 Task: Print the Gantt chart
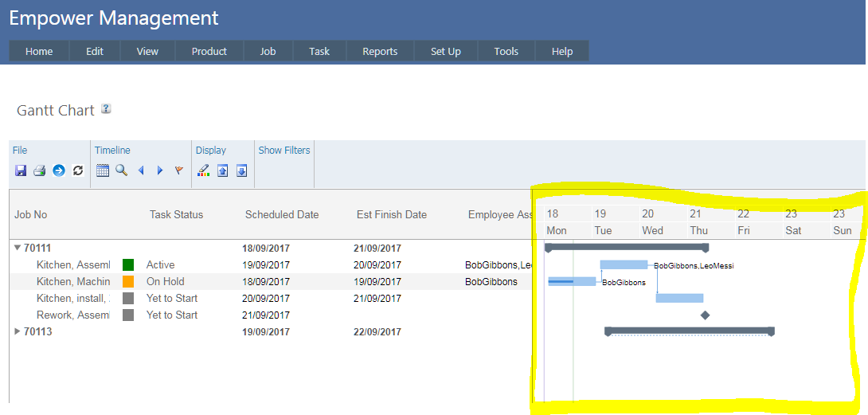coord(39,170)
